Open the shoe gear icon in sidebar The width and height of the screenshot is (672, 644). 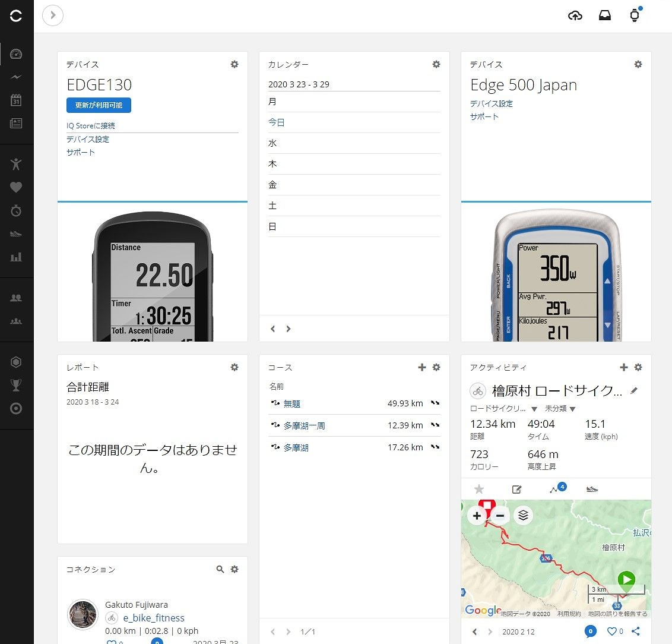tap(16, 233)
